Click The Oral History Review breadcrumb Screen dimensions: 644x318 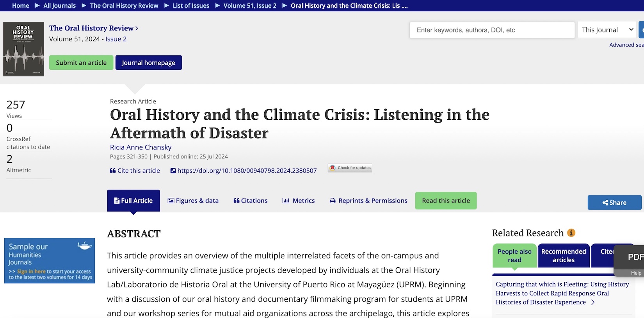(x=124, y=5)
